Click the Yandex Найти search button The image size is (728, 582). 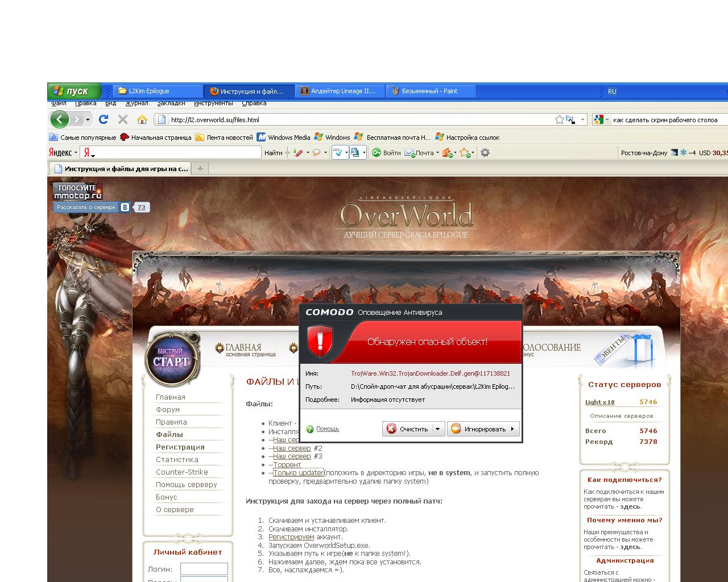[x=274, y=152]
